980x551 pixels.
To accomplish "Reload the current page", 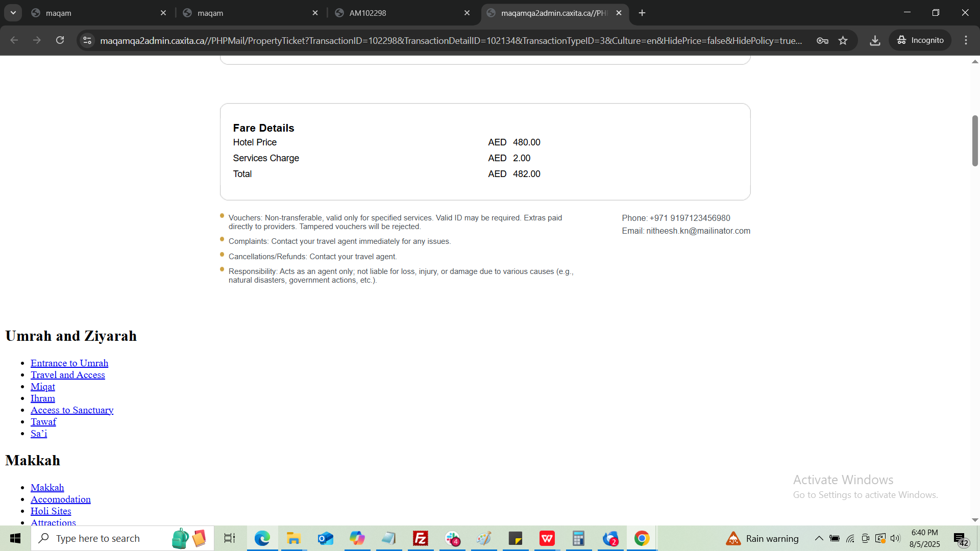I will (x=60, y=40).
